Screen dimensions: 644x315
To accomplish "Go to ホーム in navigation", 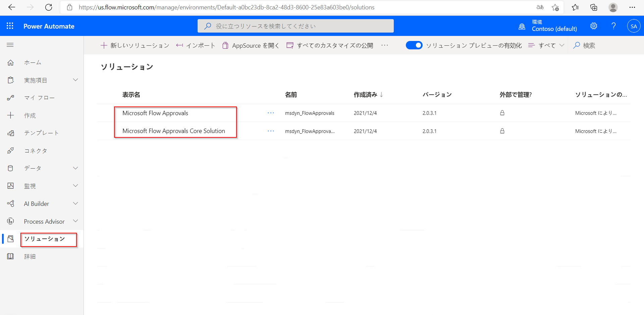I will coord(33,62).
